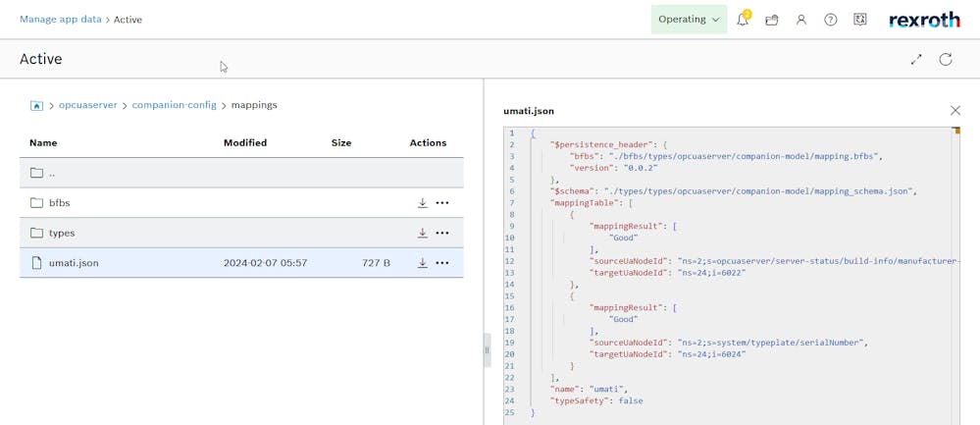Click the "$schema" line in JSON
This screenshot has width=980, height=425.
coord(733,190)
